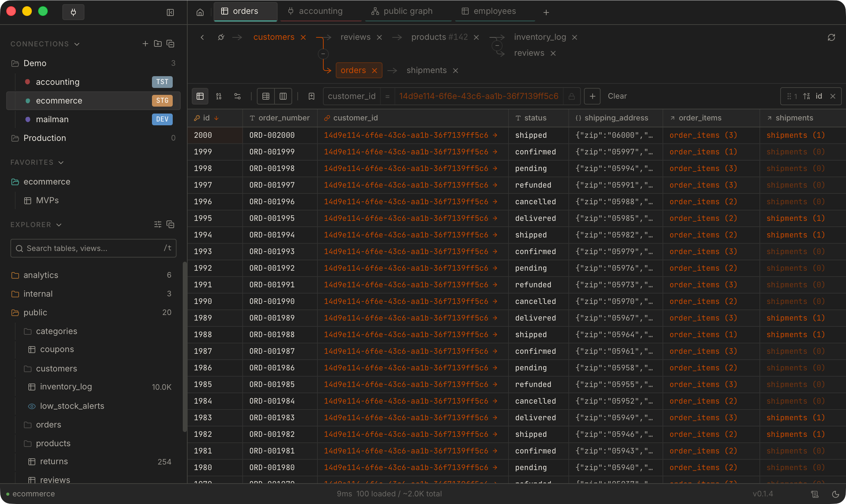The image size is (846, 504).
Task: Open the returns table
Action: point(93,462)
